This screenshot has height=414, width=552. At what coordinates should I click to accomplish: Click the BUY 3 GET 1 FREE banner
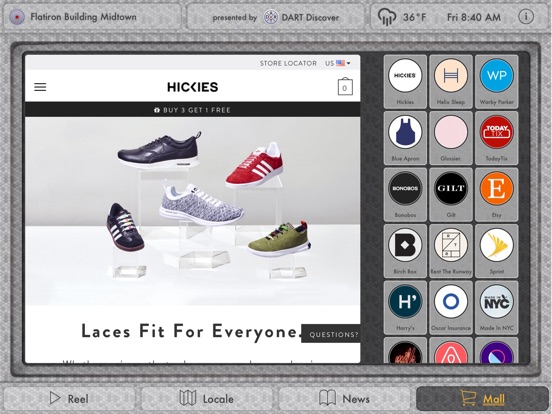click(x=193, y=110)
